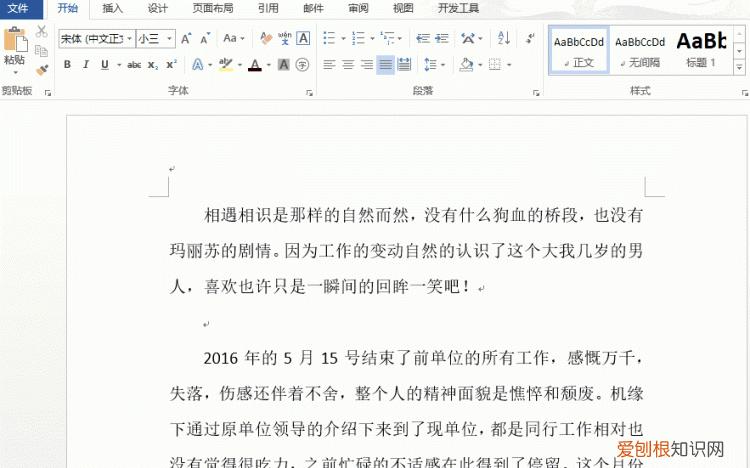
Task: Cut selection with scissors icon
Action: coord(42,32)
